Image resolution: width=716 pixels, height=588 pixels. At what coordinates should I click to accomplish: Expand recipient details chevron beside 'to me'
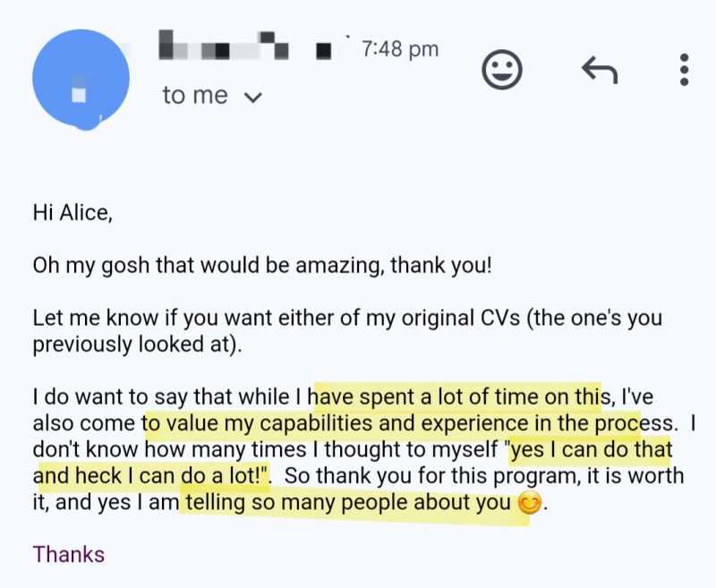click(x=253, y=97)
